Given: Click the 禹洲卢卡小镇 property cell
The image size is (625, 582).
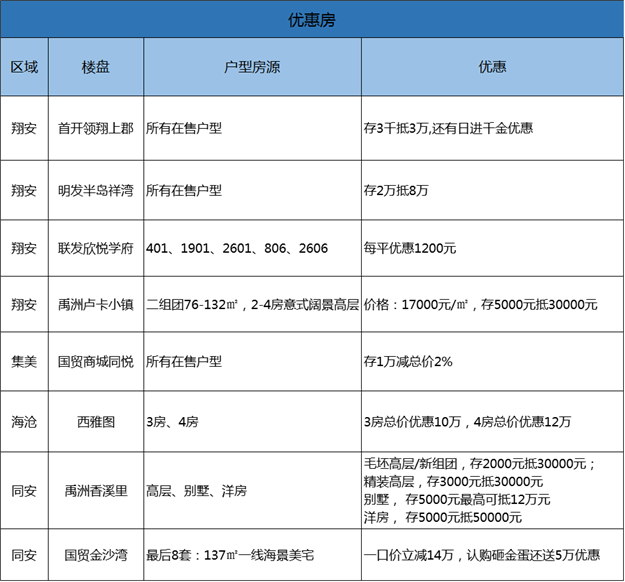Looking at the screenshot, I should pyautogui.click(x=96, y=304).
